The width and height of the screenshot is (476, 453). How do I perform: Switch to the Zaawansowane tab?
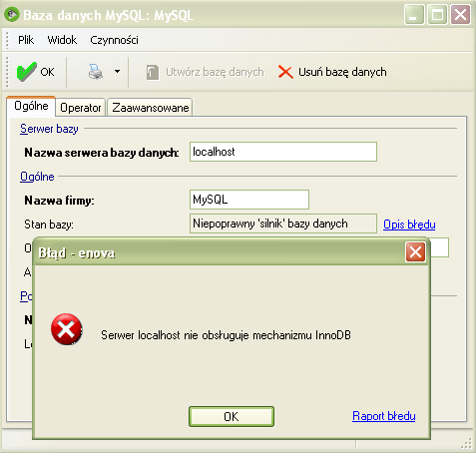(x=150, y=108)
